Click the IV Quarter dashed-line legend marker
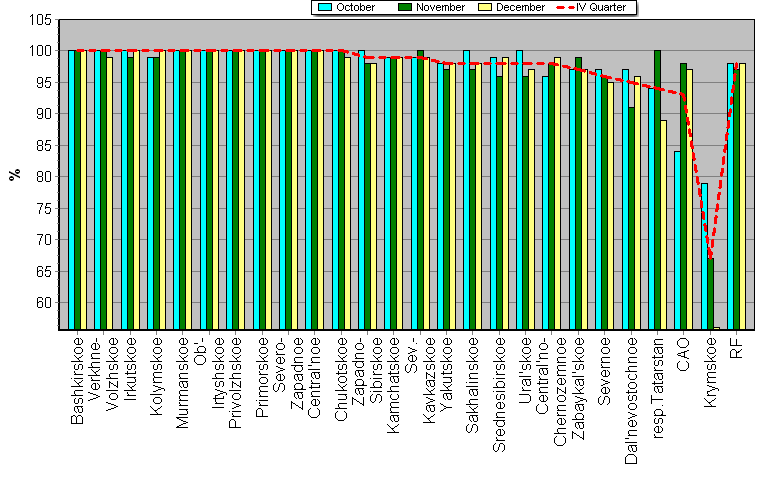Viewport: 777px width, 479px height. [565, 7]
